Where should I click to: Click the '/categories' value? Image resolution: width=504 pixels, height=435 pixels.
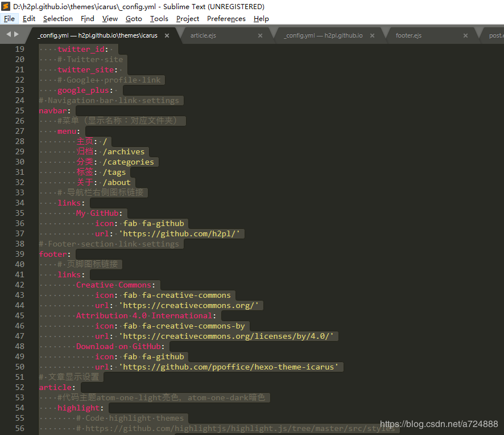128,162
